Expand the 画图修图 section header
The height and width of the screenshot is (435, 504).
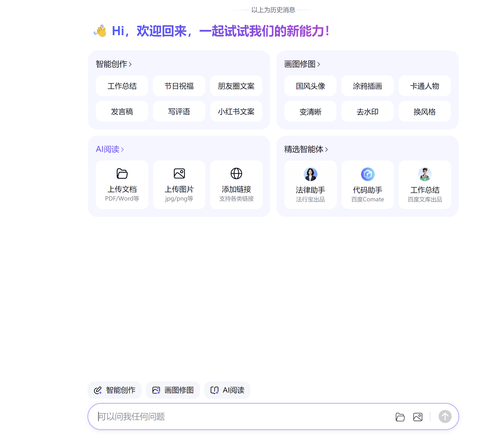tap(302, 64)
